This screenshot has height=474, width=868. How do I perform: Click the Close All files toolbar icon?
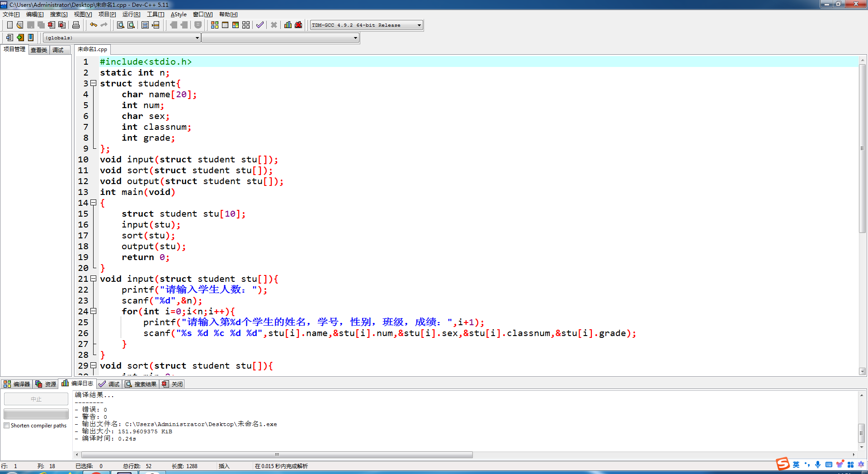(x=62, y=25)
